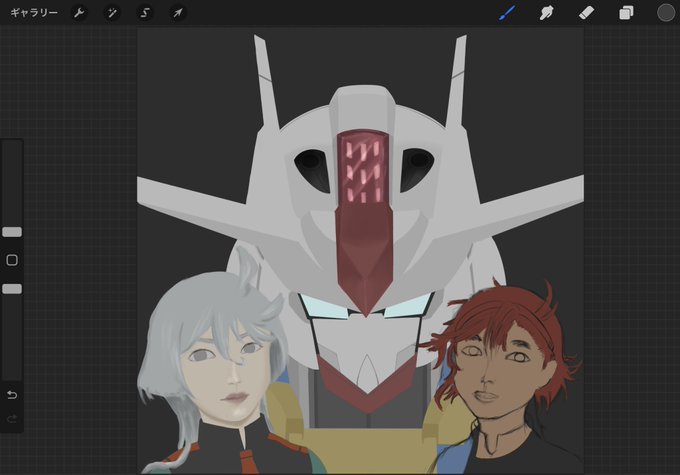Open the active color disc
680x475 pixels.
[x=666, y=13]
